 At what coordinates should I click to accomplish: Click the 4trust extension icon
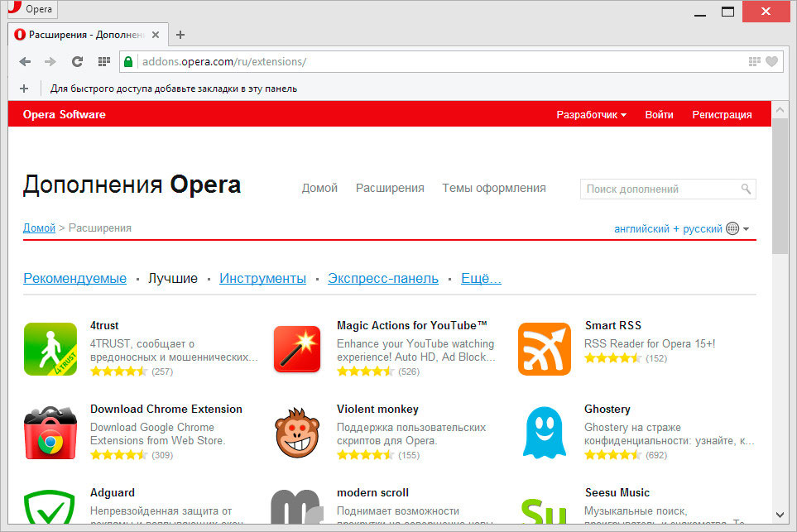(x=50, y=349)
